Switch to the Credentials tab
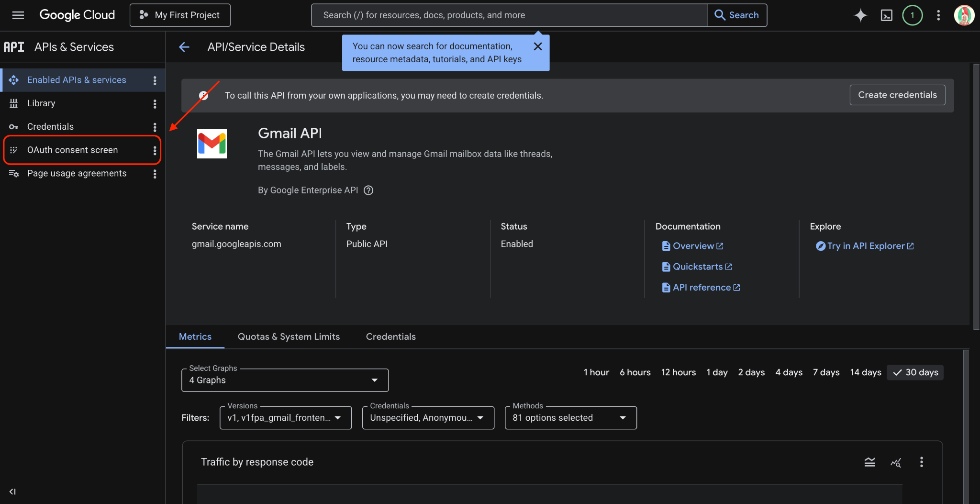Viewport: 980px width, 504px height. point(391,336)
